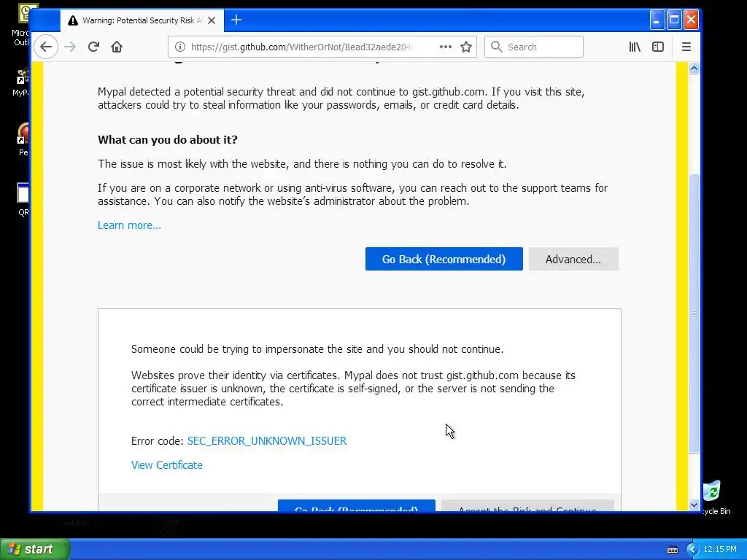Open the page actions three-dots menu
Image resolution: width=747 pixels, height=560 pixels.
[x=446, y=47]
